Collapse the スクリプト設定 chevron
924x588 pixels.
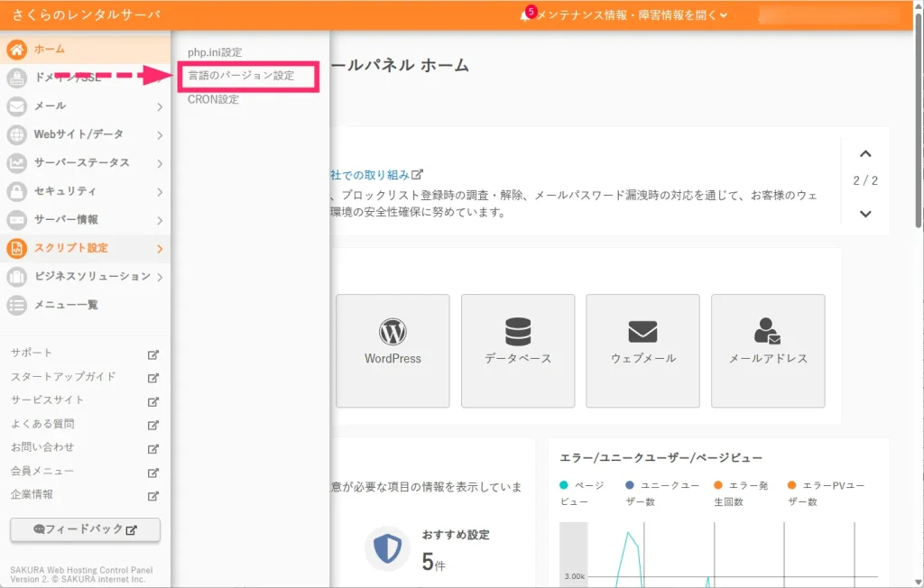(160, 249)
